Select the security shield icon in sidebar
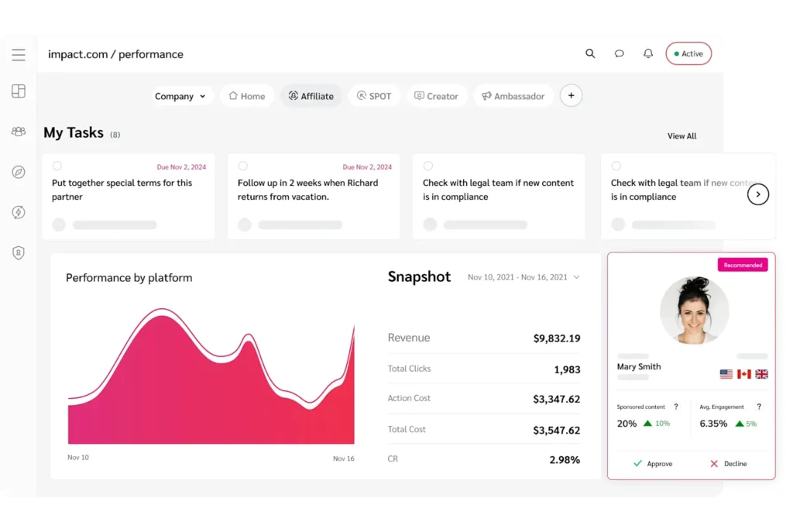This screenshot has height=532, width=793. 18,252
